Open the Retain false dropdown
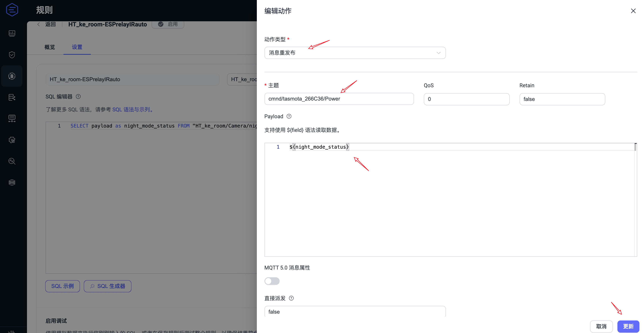This screenshot has height=333, width=644. 562,99
